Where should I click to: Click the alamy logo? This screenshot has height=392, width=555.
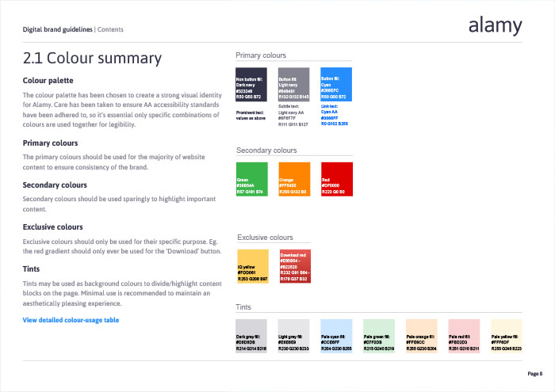pyautogui.click(x=496, y=26)
